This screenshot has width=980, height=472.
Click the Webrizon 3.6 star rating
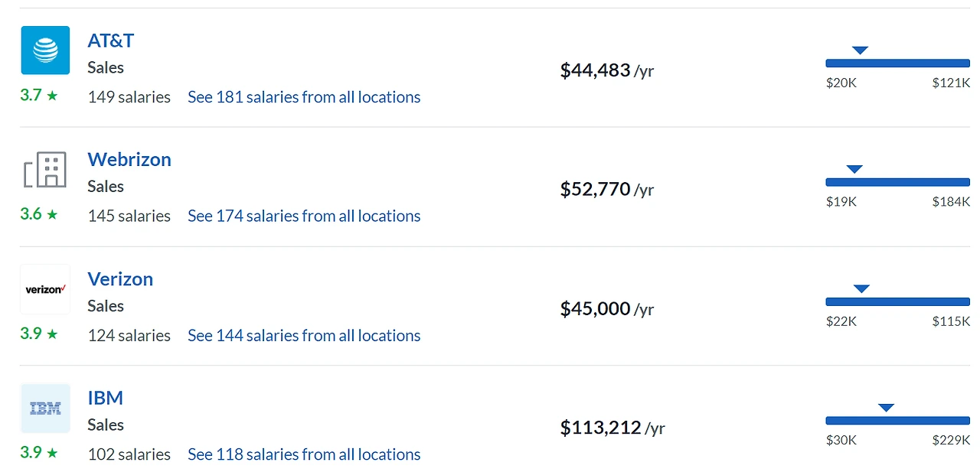[x=39, y=214]
